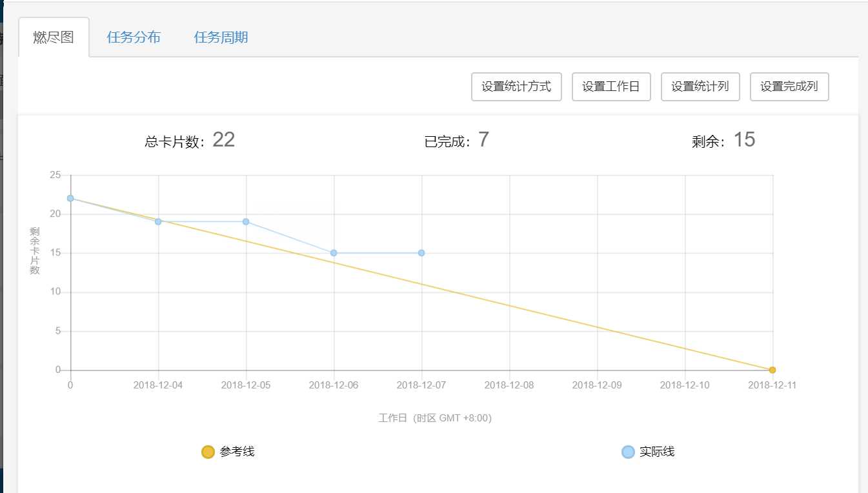This screenshot has height=493, width=868.
Task: Select the actual-line point at 2018-12-06
Action: pos(334,253)
